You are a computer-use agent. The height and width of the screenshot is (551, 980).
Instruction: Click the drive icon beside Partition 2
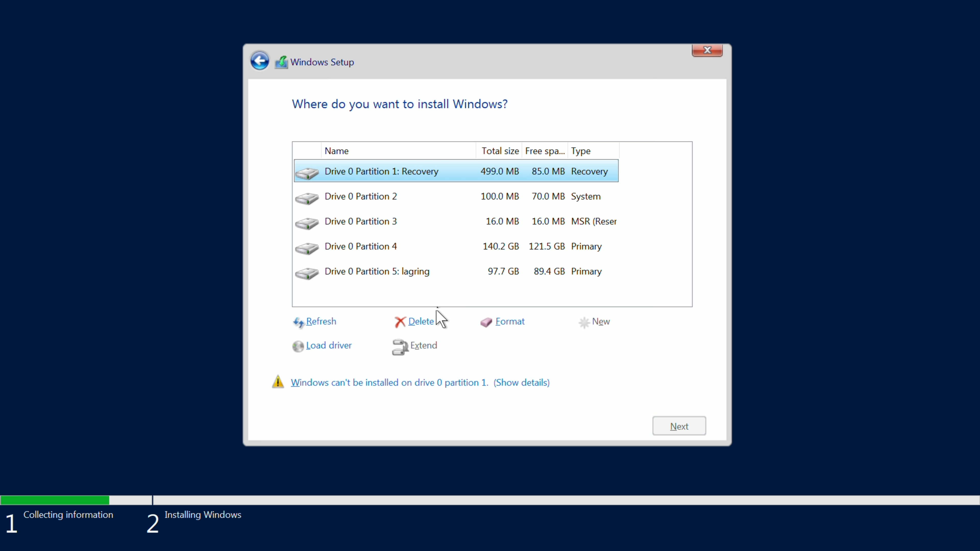coord(307,198)
